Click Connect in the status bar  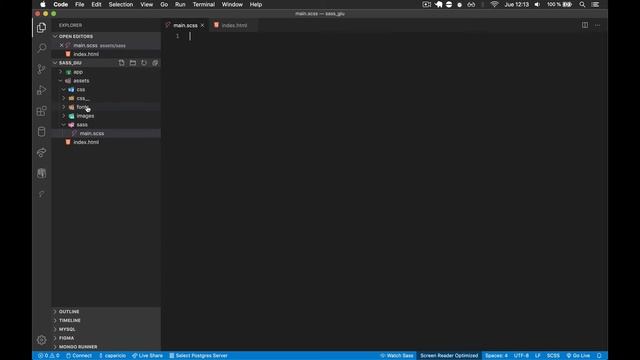pyautogui.click(x=79, y=356)
